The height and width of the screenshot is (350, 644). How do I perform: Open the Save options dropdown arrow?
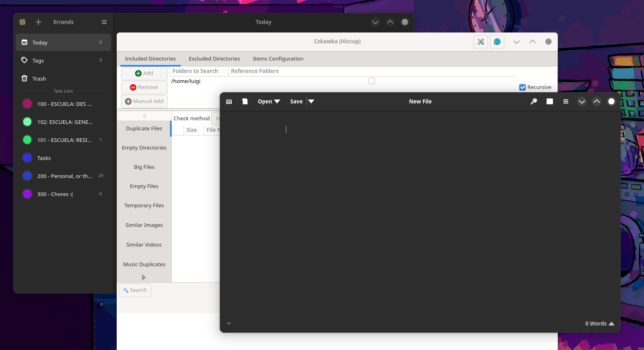tap(311, 101)
